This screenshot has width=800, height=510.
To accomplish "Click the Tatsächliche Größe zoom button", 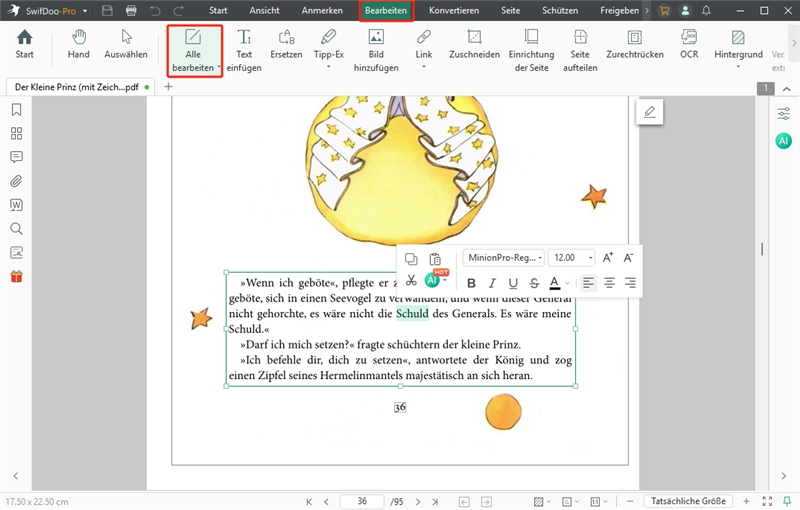I will pos(688,501).
